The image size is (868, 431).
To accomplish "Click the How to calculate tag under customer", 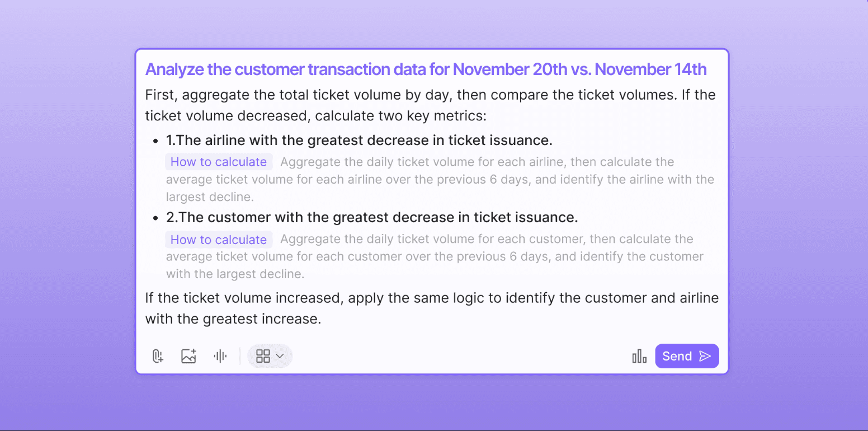I will pyautogui.click(x=219, y=240).
